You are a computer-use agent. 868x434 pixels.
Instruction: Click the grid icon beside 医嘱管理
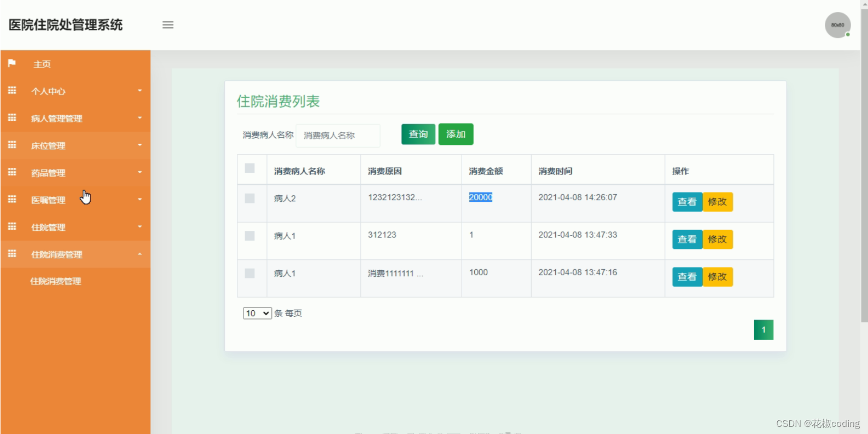tap(12, 199)
